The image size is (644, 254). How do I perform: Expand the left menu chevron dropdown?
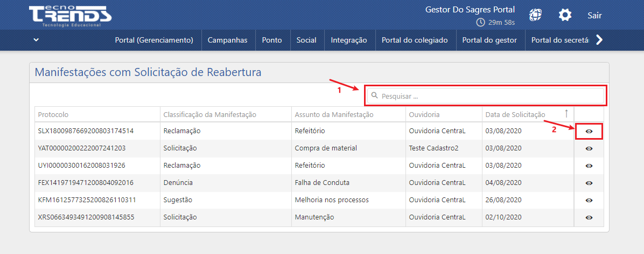(36, 39)
